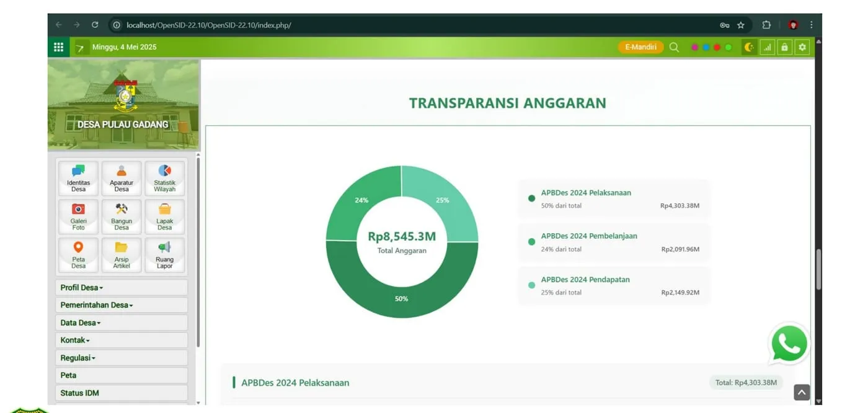Go back to the previous page
Viewport: 868px width, 413px height.
pyautogui.click(x=59, y=25)
